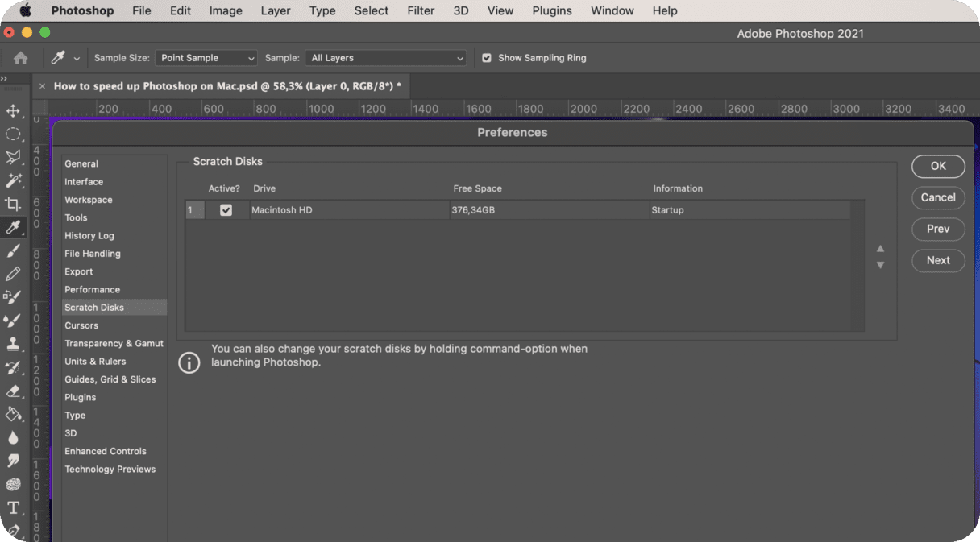Open the Apple menu
980x542 pixels.
(x=25, y=10)
